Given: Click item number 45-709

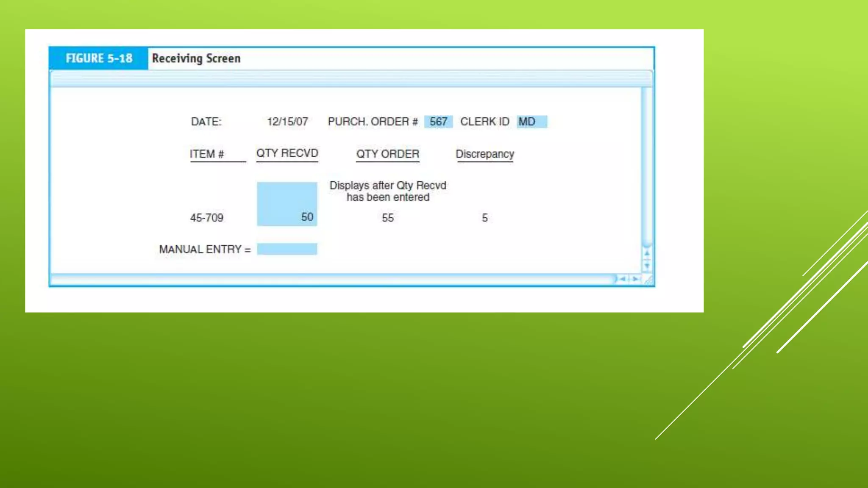Looking at the screenshot, I should [x=207, y=218].
